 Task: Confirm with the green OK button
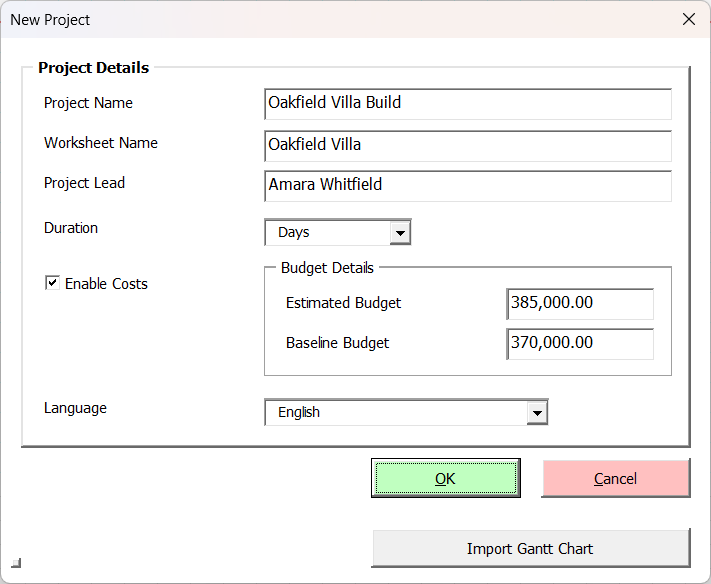point(446,478)
